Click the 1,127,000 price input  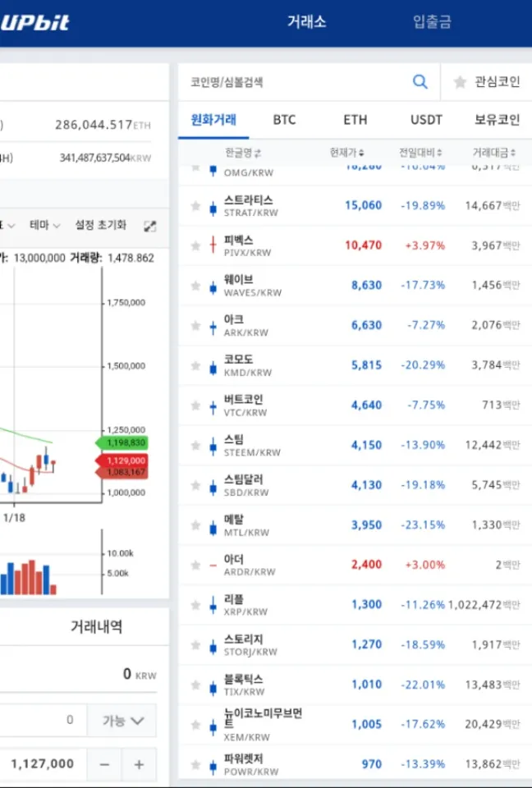coord(43,764)
